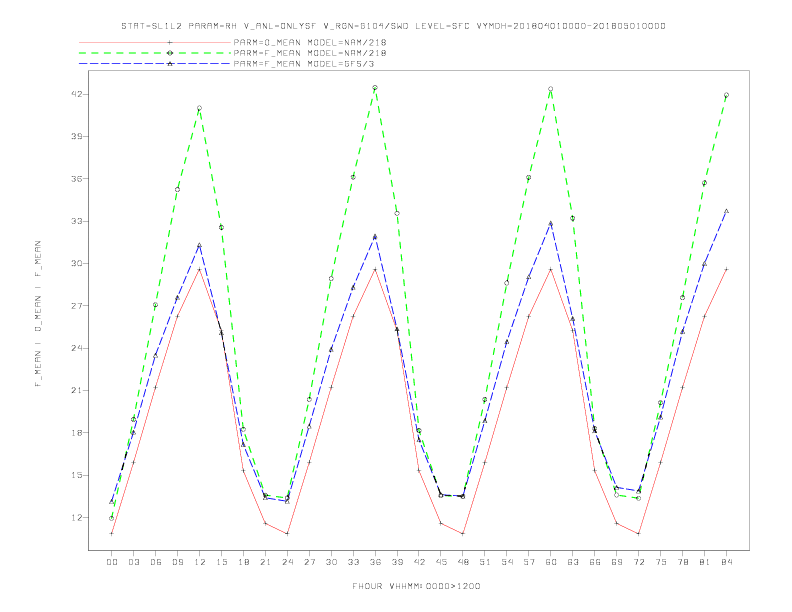Viewport: 792px width, 612px height.
Task: Click forecast hour label 36 on x-axis
Action: 375,562
